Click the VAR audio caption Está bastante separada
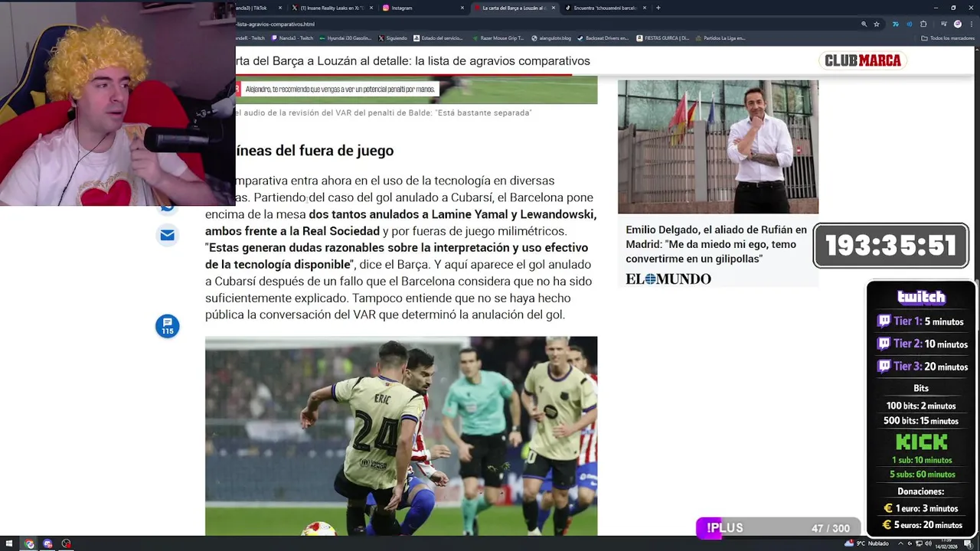 pyautogui.click(x=384, y=112)
